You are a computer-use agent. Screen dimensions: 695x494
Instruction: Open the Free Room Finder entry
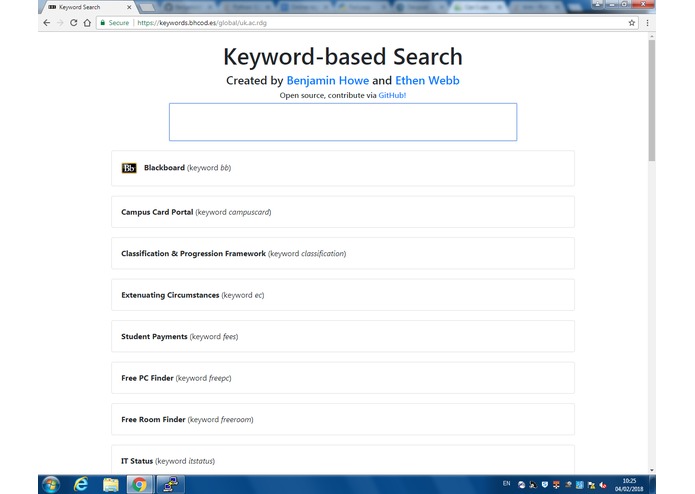coord(343,419)
